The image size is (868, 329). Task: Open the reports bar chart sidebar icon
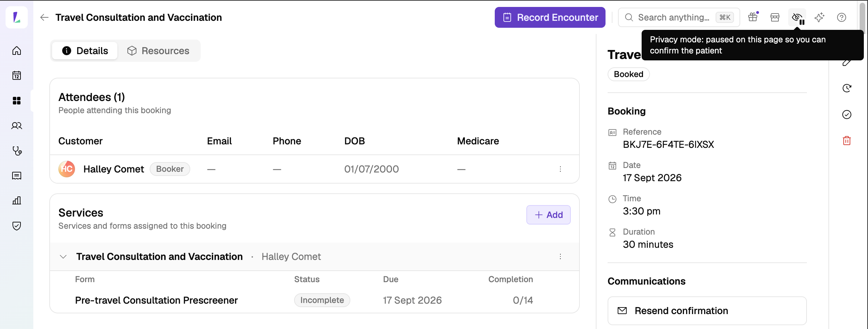[x=17, y=201]
